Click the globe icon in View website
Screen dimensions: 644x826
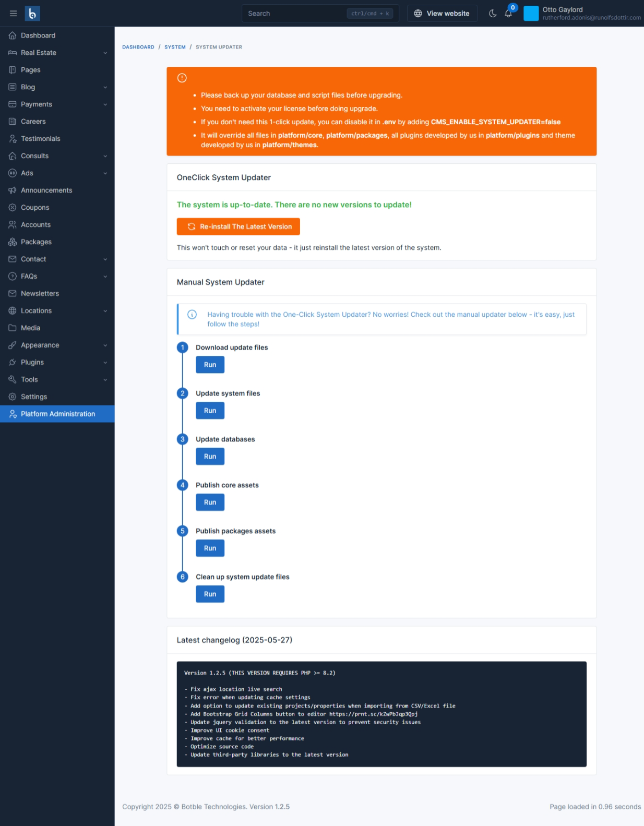pos(418,14)
